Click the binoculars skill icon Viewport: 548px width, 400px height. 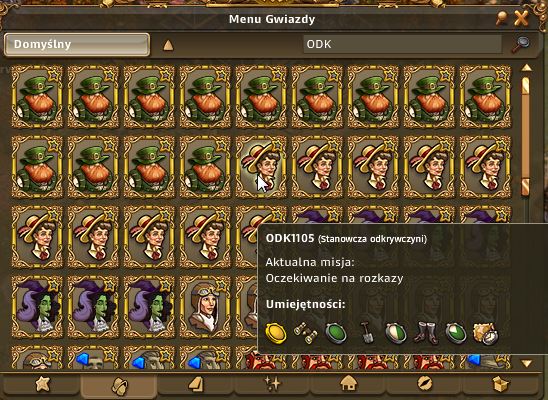pos(305,333)
